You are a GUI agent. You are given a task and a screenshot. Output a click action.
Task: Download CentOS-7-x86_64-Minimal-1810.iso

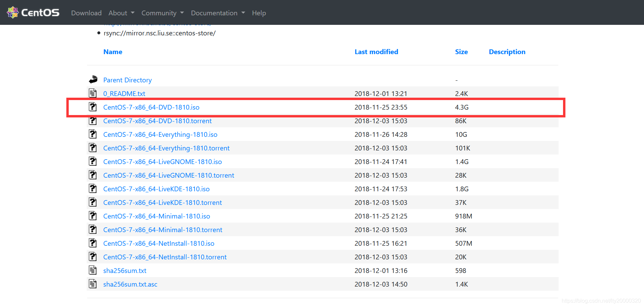tap(157, 216)
